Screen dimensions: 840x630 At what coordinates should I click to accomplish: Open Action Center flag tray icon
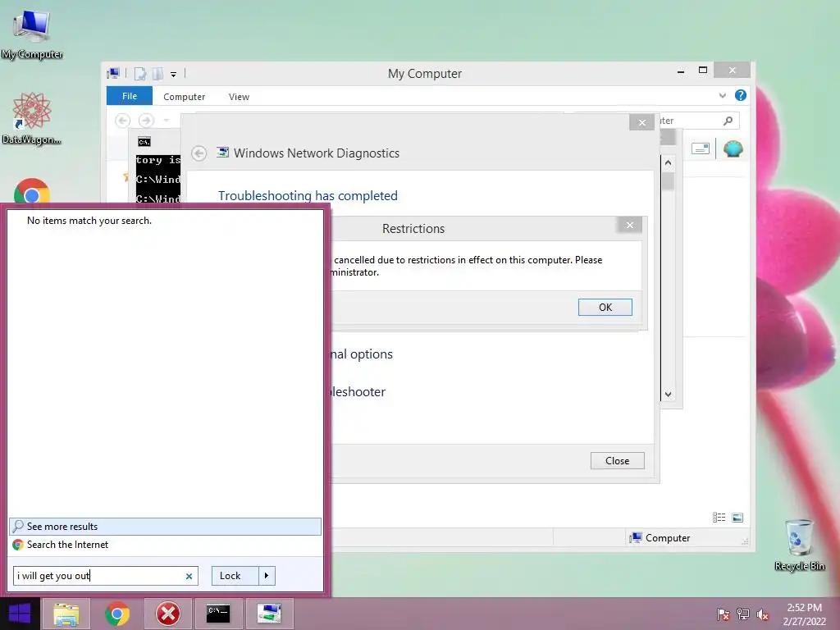(723, 614)
